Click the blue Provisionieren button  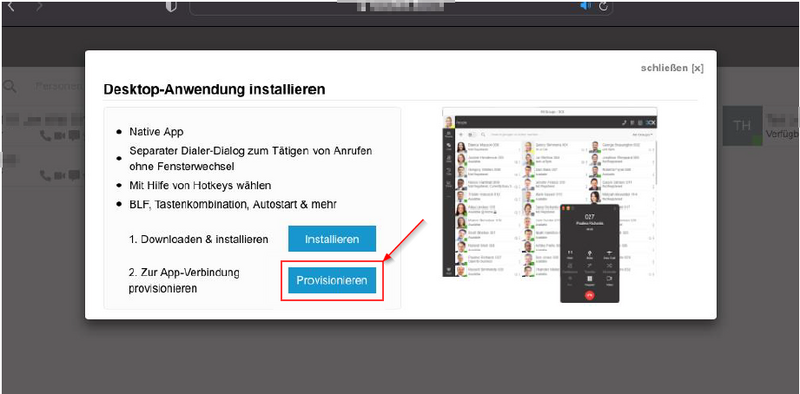click(332, 280)
